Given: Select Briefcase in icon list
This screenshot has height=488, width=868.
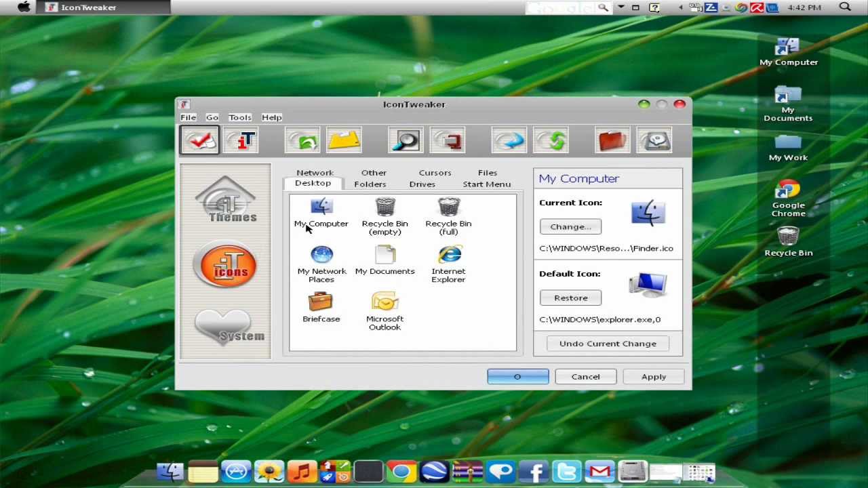Looking at the screenshot, I should 321,308.
